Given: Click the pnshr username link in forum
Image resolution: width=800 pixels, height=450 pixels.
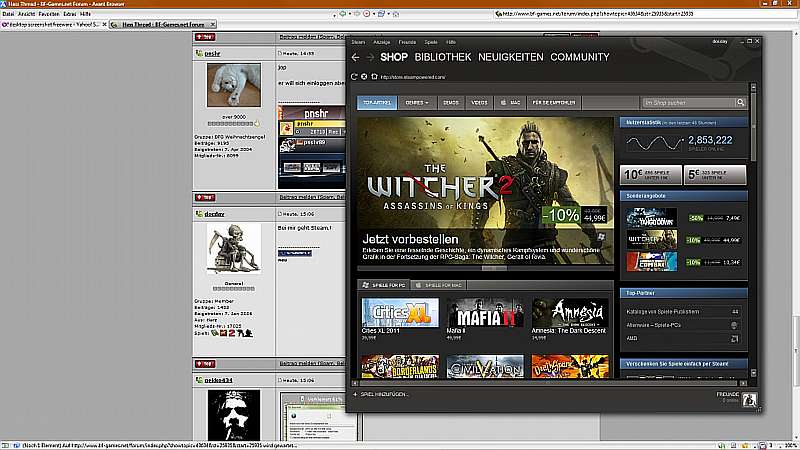Looking at the screenshot, I should point(212,54).
